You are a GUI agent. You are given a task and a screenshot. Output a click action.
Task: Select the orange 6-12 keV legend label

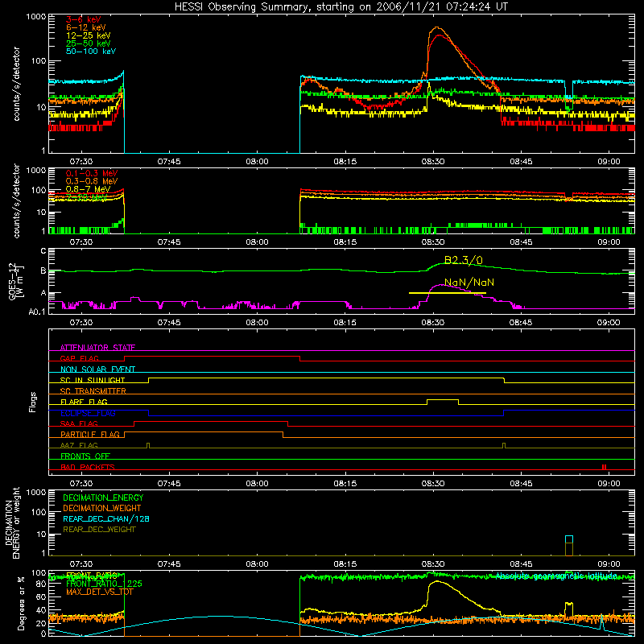(x=86, y=27)
